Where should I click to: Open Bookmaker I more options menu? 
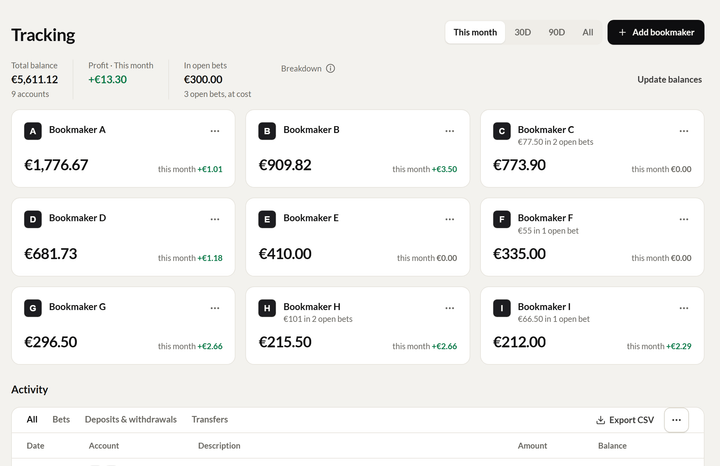point(684,308)
